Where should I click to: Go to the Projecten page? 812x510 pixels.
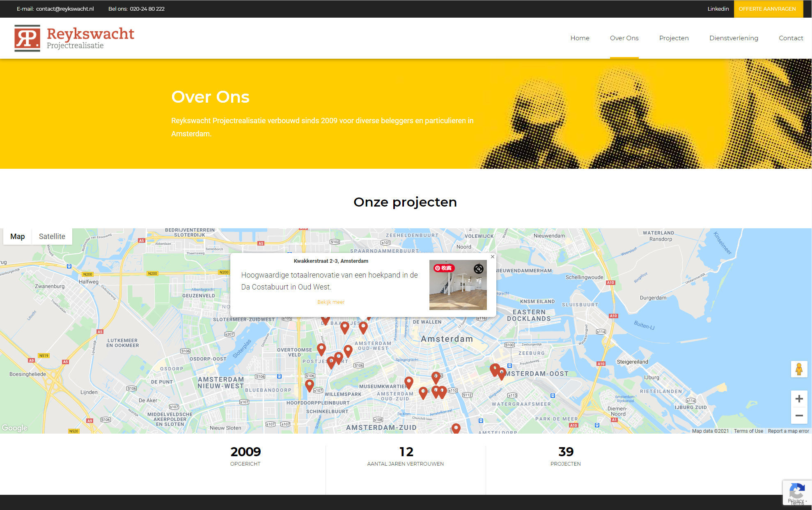674,38
